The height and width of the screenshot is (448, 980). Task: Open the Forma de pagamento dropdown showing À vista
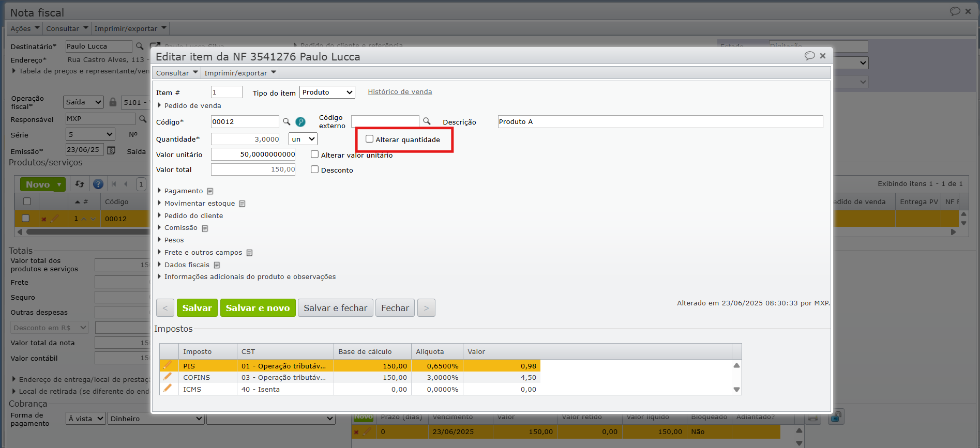pyautogui.click(x=86, y=419)
